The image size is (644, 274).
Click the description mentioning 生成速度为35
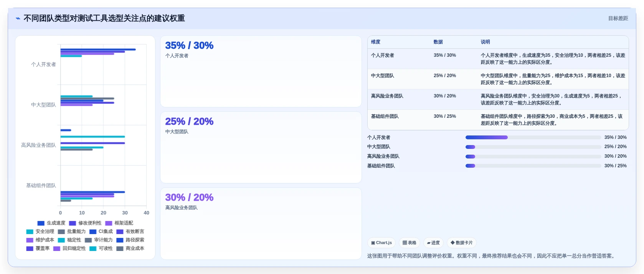click(553, 59)
